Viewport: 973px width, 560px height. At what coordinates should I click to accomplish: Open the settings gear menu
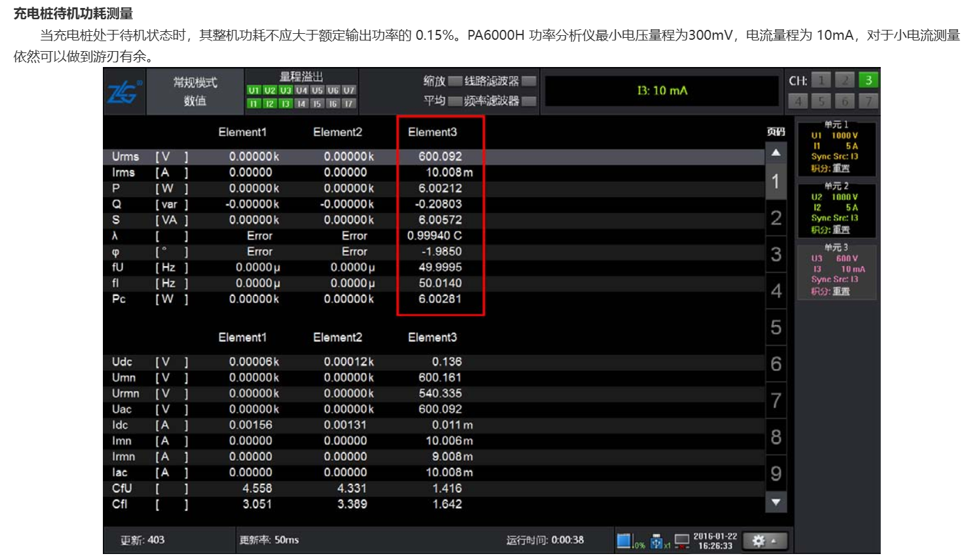[765, 541]
